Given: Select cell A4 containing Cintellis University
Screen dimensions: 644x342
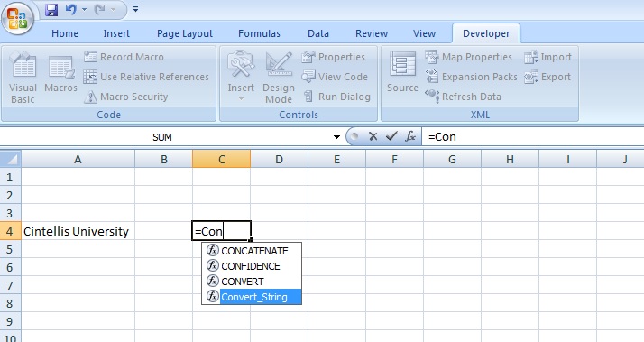Looking at the screenshot, I should coord(78,231).
